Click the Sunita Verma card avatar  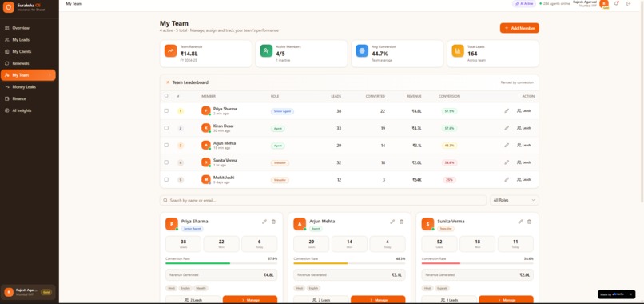427,224
